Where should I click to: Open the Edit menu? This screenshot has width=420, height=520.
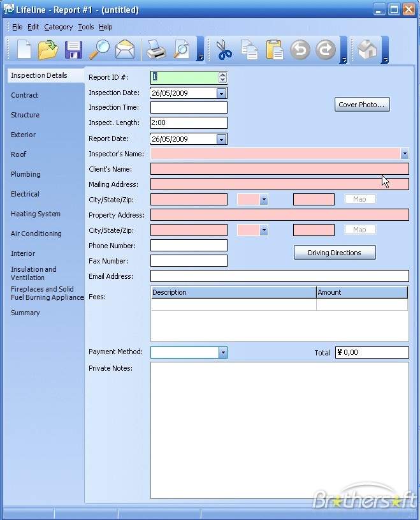click(x=33, y=27)
